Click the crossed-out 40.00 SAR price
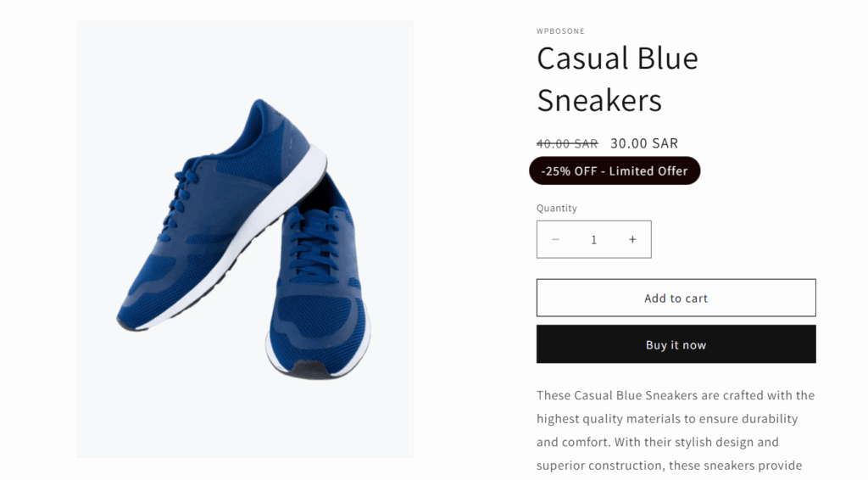Viewport: 868px width, 480px height. pyautogui.click(x=567, y=144)
